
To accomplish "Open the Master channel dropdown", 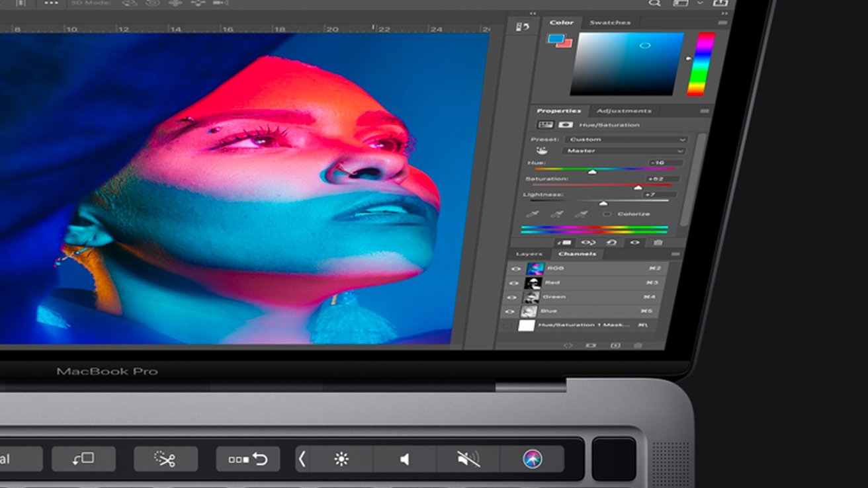I will (x=622, y=151).
